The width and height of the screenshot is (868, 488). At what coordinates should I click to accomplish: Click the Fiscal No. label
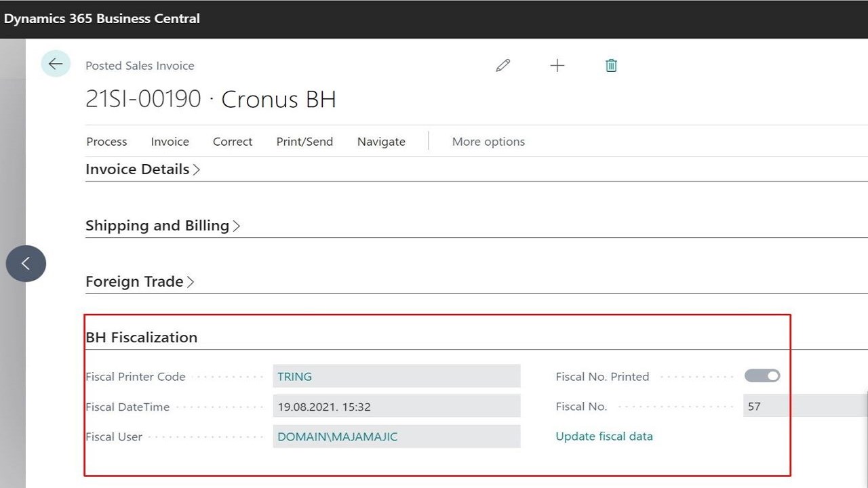click(x=581, y=407)
